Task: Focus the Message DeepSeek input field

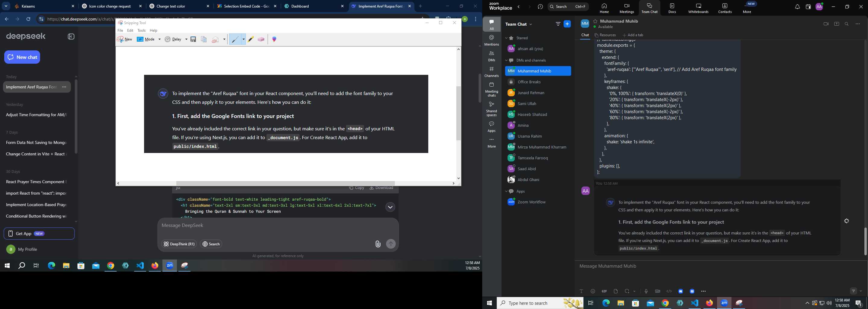Action: tap(278, 225)
